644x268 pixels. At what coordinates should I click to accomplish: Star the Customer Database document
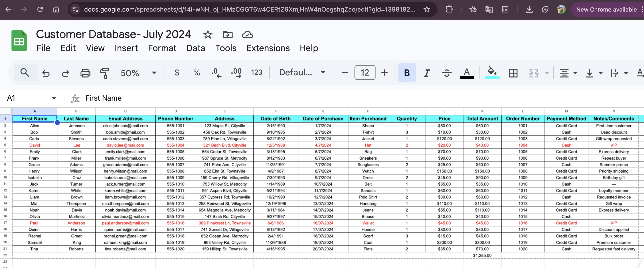pyautogui.click(x=207, y=35)
